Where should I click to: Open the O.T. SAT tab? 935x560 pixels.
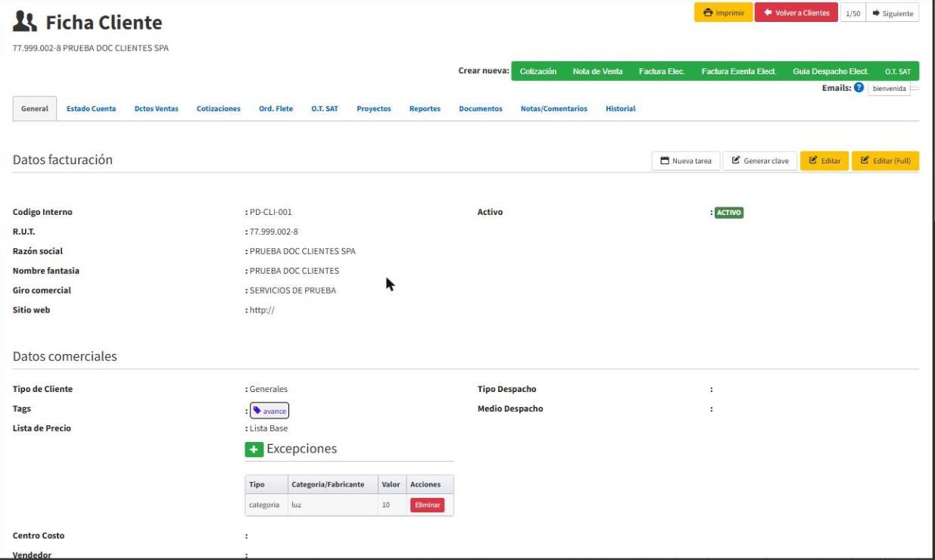click(325, 109)
